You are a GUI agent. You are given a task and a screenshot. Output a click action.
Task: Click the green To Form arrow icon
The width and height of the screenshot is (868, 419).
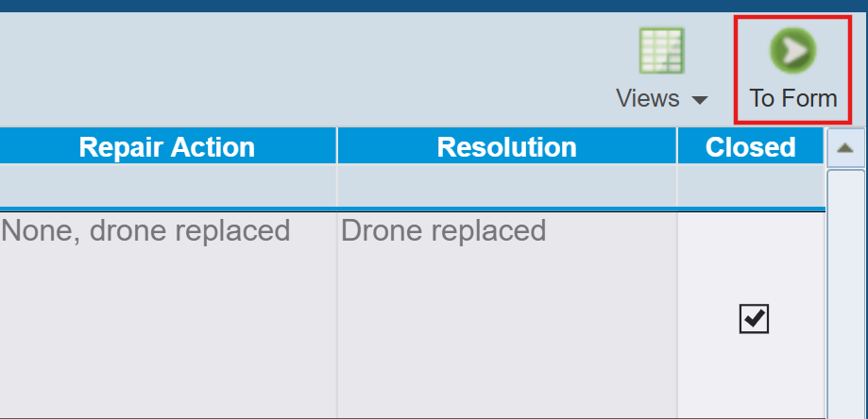tap(792, 51)
